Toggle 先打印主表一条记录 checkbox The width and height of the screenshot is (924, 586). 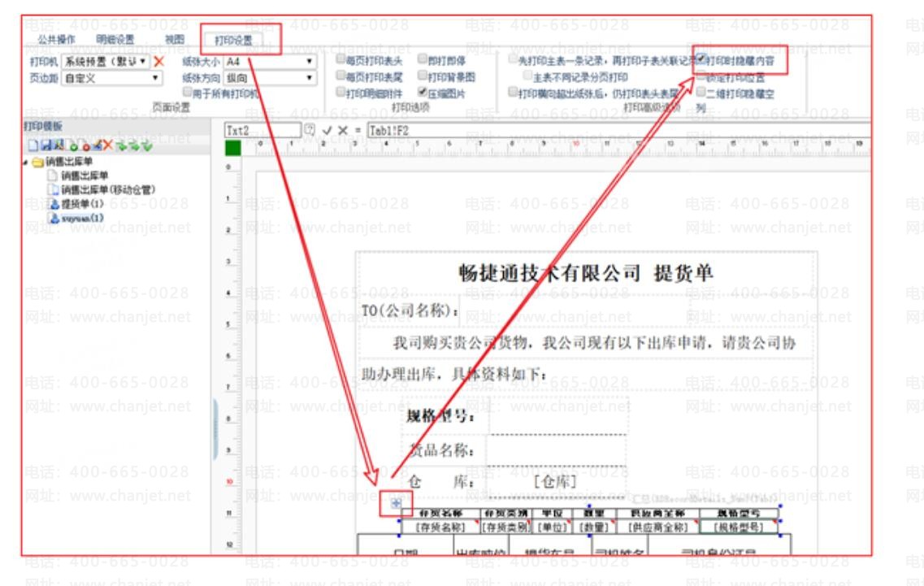pyautogui.click(x=514, y=59)
